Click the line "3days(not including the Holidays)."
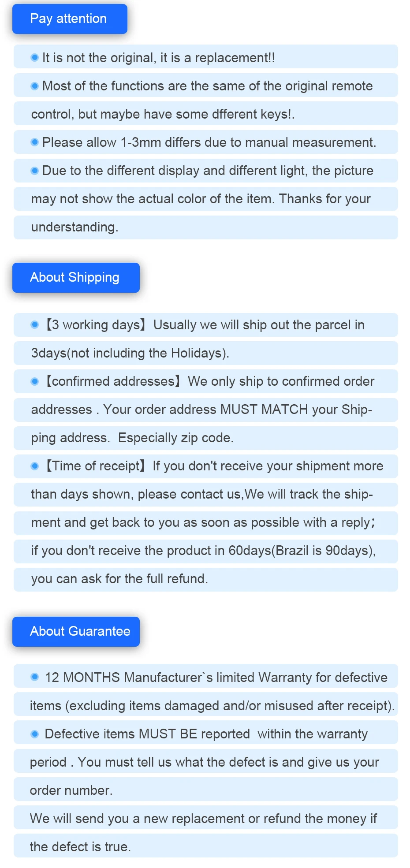The height and width of the screenshot is (868, 410). 130,354
